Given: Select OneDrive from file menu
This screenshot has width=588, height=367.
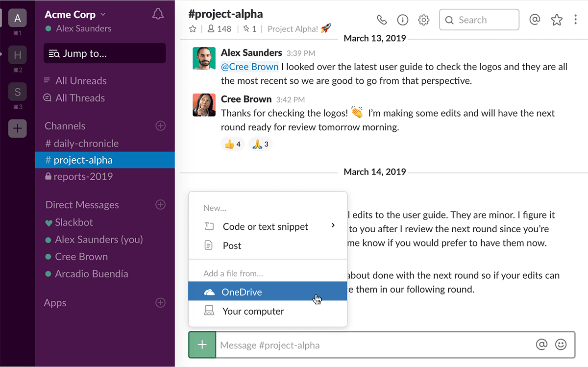Looking at the screenshot, I should click(242, 292).
